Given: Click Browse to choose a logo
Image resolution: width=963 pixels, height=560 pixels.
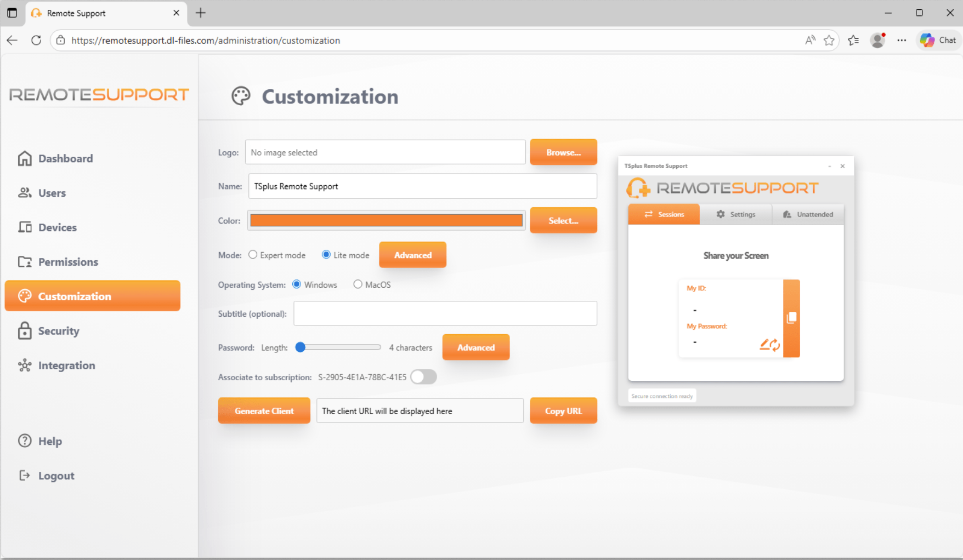Looking at the screenshot, I should [563, 152].
